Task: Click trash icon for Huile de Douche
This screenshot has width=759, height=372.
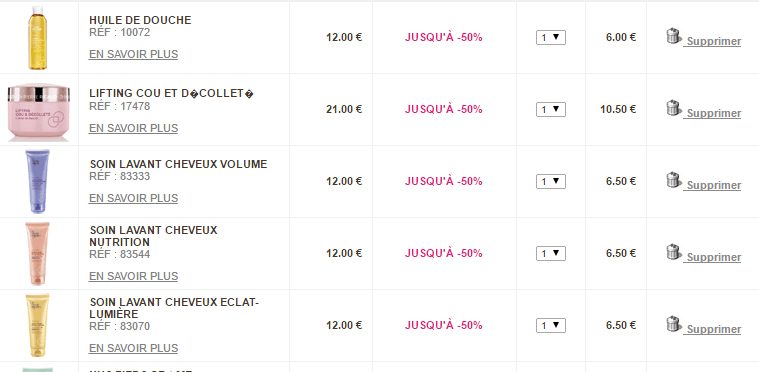Action: click(x=673, y=36)
